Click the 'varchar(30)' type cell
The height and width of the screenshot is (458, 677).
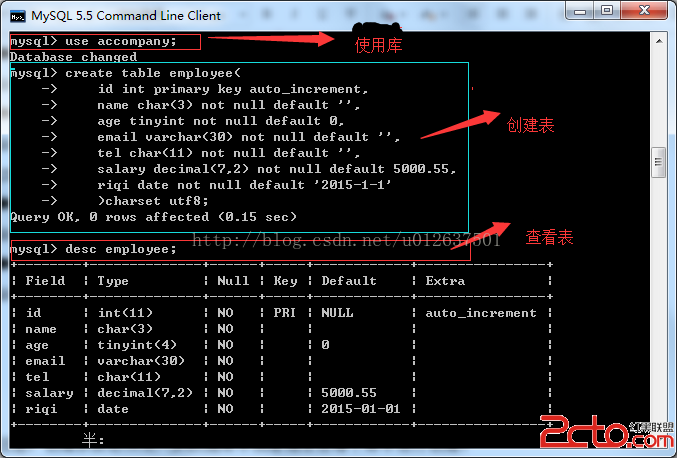(x=141, y=361)
